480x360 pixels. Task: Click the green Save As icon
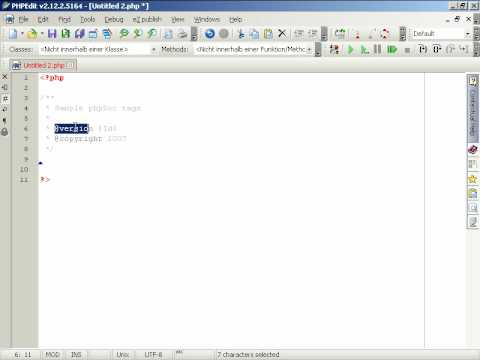[x=66, y=34]
